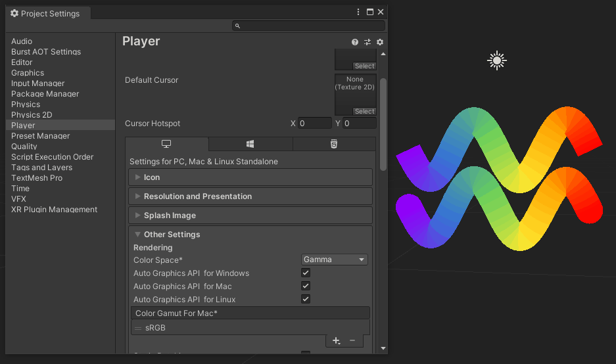Toggle Auto Graphics API for Linux

point(306,299)
